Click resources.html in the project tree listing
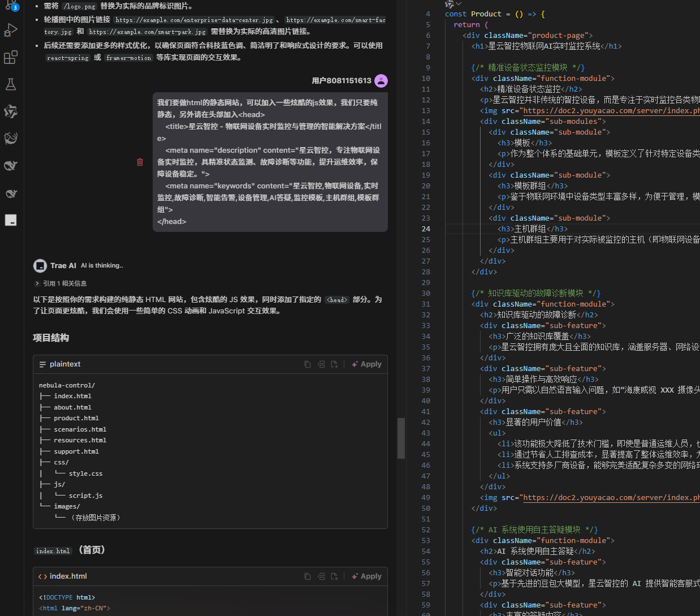 point(80,440)
